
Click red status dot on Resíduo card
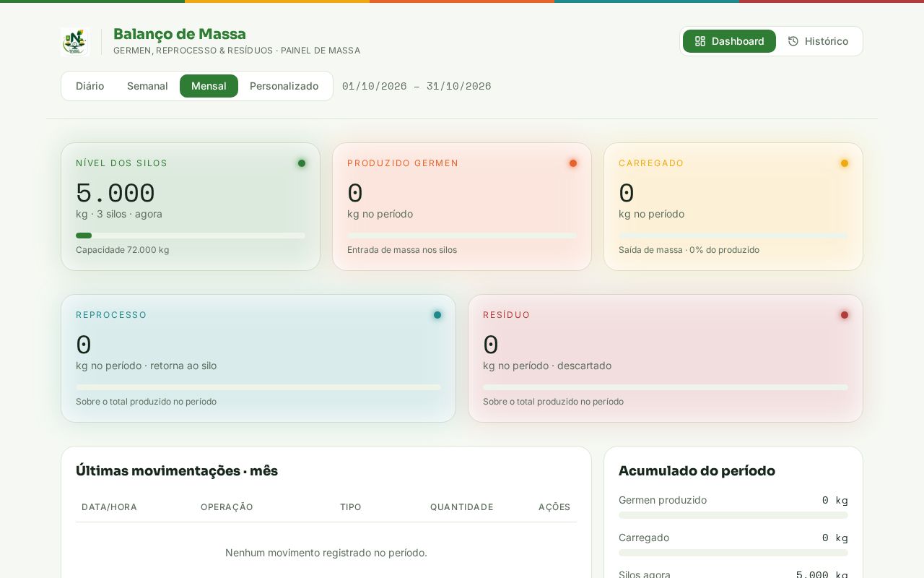(845, 315)
